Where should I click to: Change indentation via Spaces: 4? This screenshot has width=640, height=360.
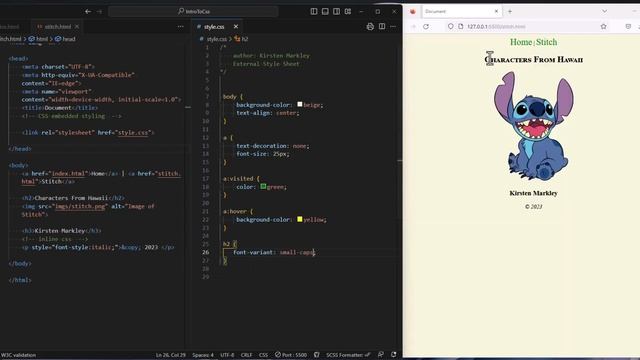203,355
